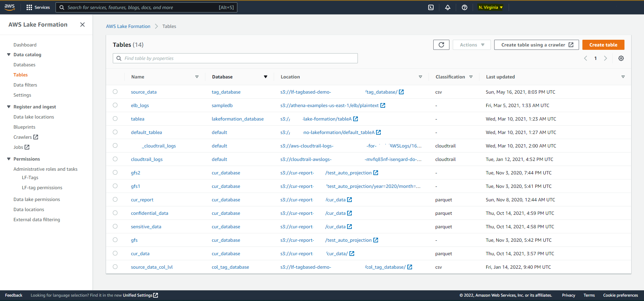This screenshot has width=644, height=301.
Task: Open the AWS Lake Formation breadcrumb link
Action: tap(128, 26)
